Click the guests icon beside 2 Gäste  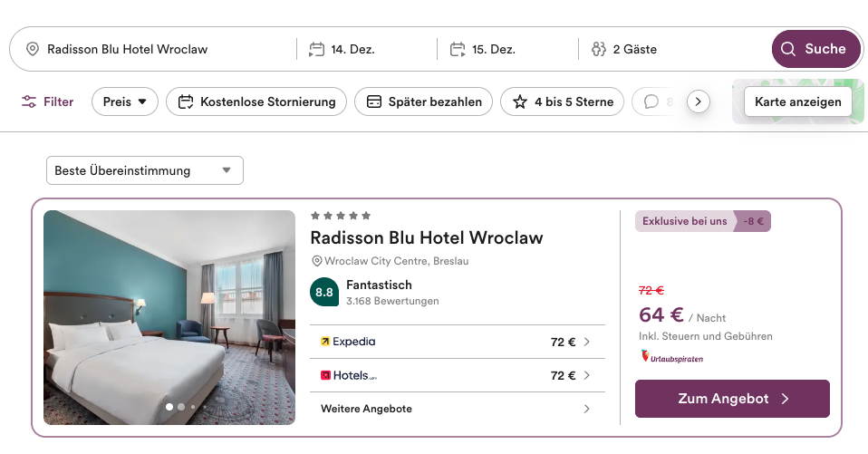tap(598, 49)
